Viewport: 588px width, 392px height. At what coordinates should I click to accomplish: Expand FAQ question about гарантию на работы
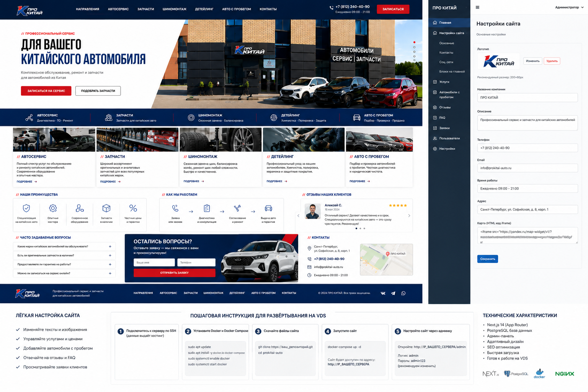click(x=64, y=264)
